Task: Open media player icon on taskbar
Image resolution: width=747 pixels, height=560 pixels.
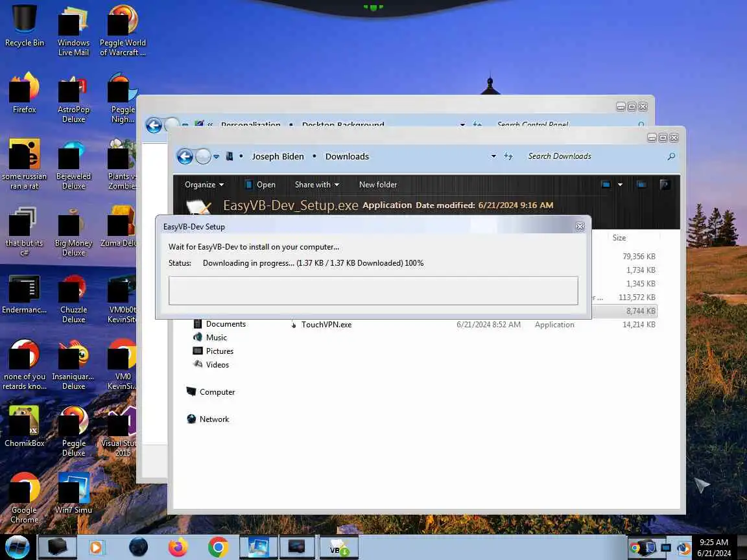Action: point(96,547)
